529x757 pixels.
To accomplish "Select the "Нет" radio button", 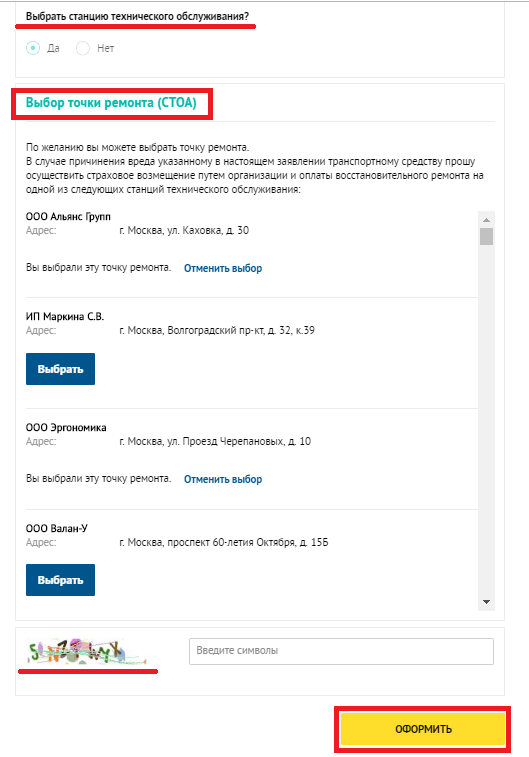I will (83, 48).
